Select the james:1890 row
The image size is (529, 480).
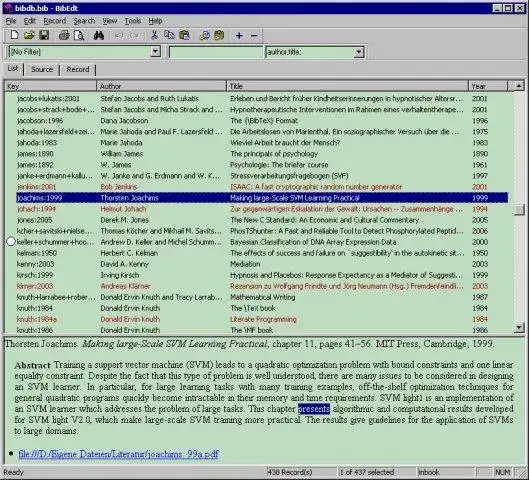pyautogui.click(x=262, y=154)
